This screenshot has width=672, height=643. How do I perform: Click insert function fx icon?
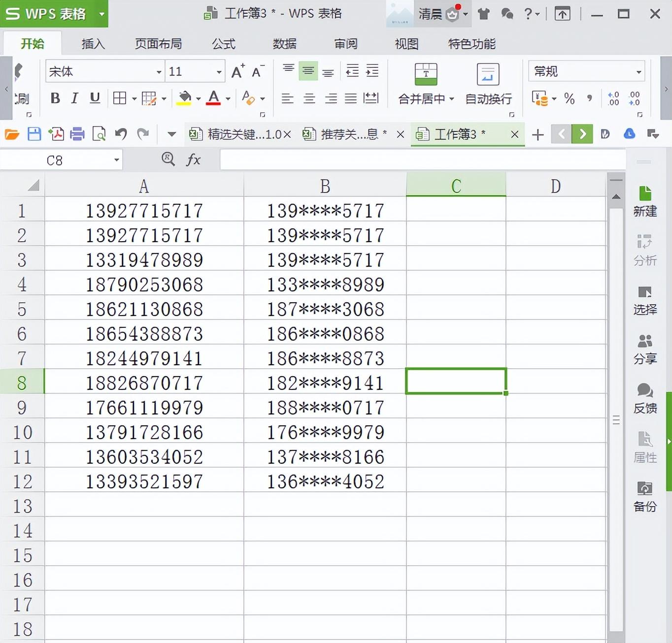193,160
